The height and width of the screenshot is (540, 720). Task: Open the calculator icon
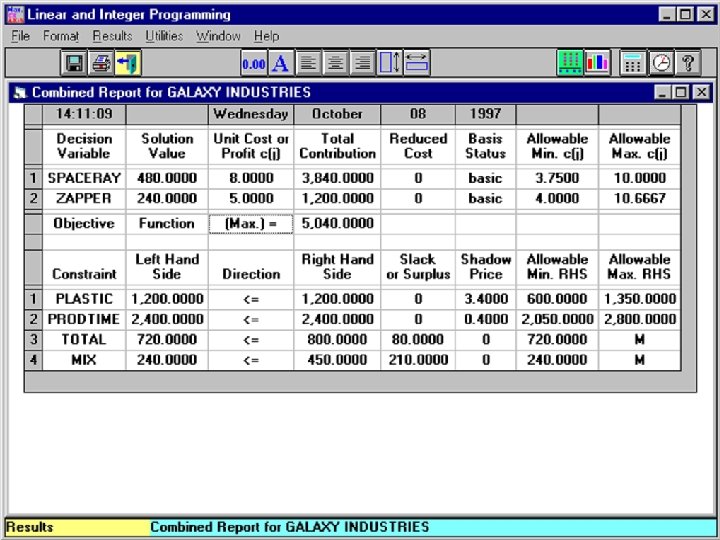pos(633,63)
